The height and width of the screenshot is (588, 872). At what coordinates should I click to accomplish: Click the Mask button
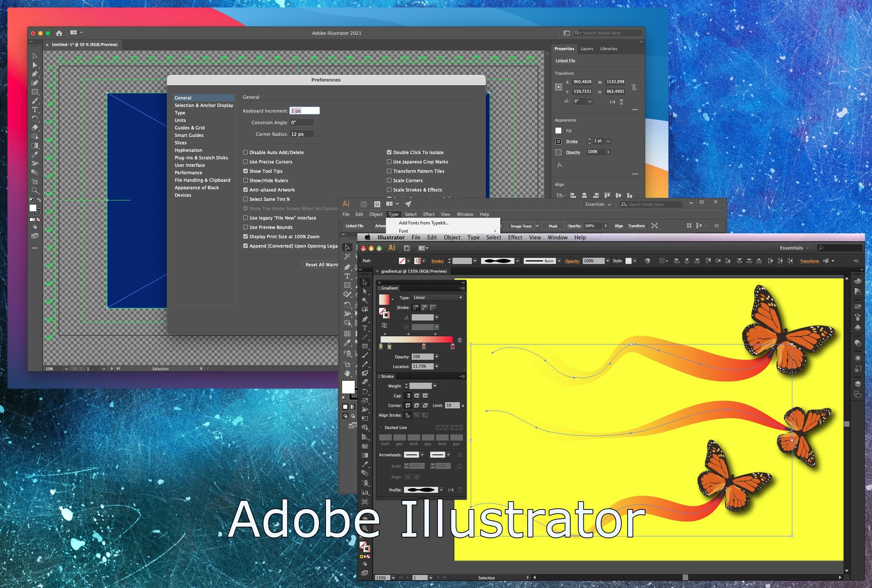(553, 226)
